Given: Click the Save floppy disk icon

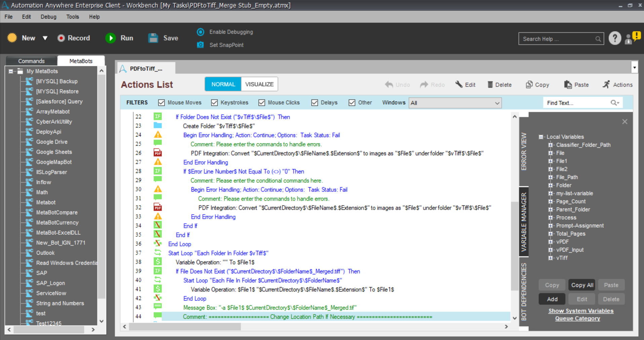Looking at the screenshot, I should point(153,38).
